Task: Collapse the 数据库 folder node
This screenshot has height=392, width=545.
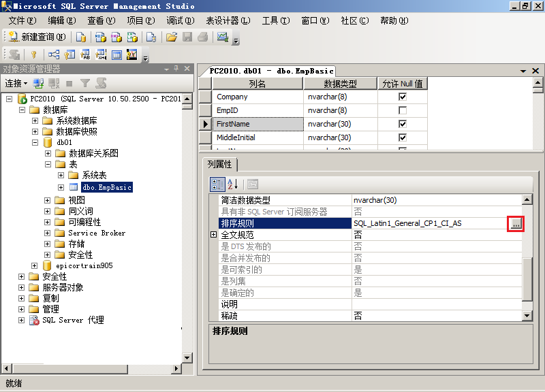Action: [22, 110]
